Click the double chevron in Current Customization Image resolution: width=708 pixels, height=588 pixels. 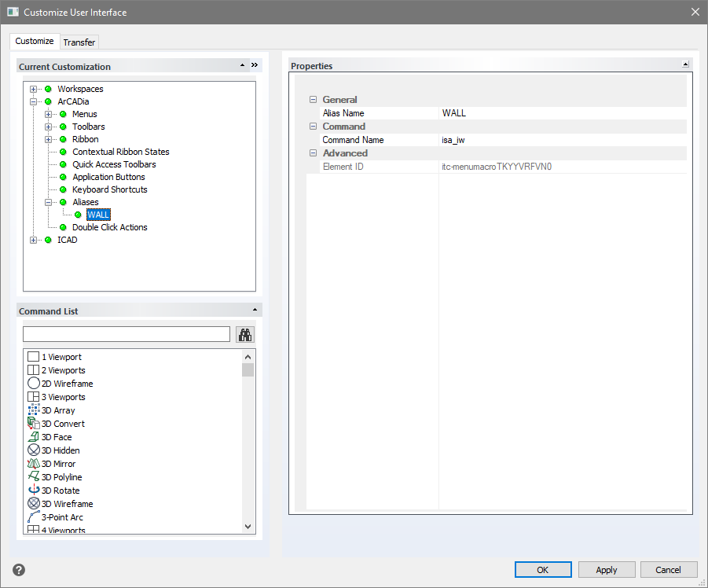tap(255, 65)
